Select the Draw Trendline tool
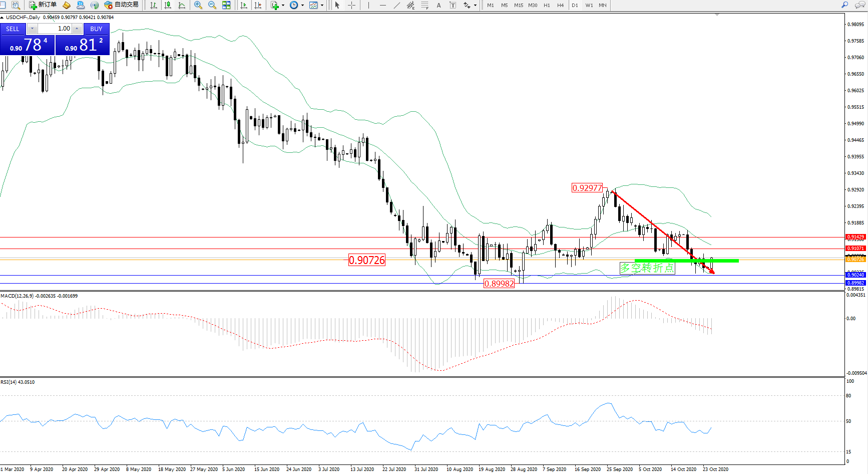Image resolution: width=868 pixels, height=474 pixels. (397, 5)
